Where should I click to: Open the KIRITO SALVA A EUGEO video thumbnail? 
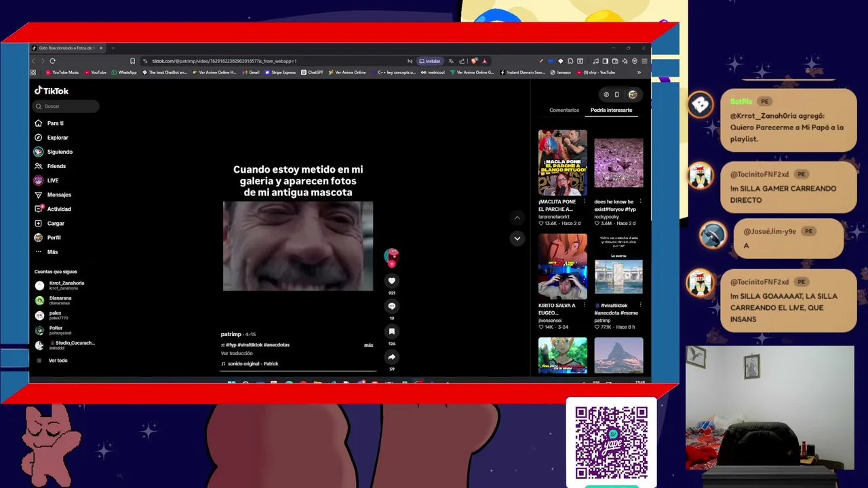[562, 266]
